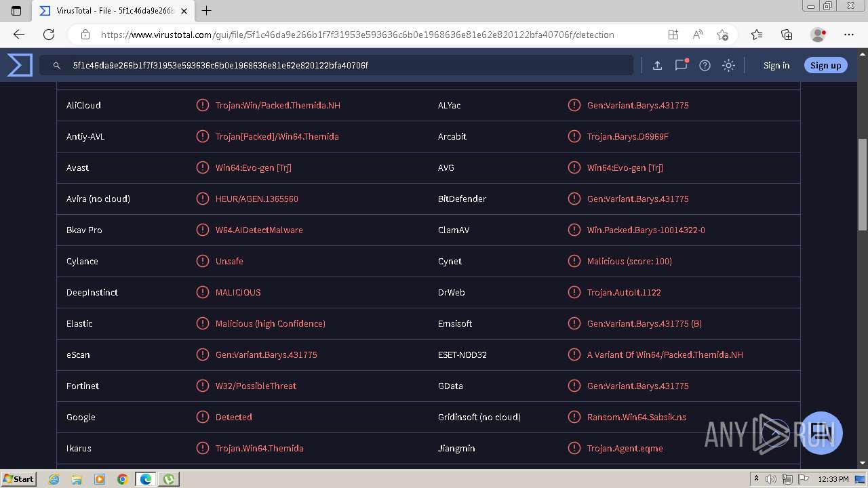Click the alert icon beside ALYac detection
The height and width of the screenshot is (488, 868).
[x=574, y=105]
